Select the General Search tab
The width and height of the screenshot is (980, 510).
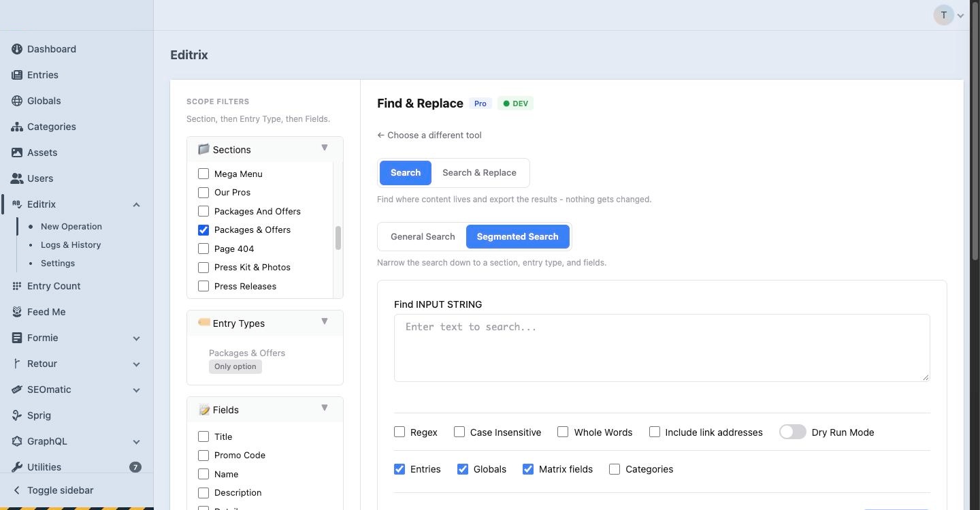(423, 237)
